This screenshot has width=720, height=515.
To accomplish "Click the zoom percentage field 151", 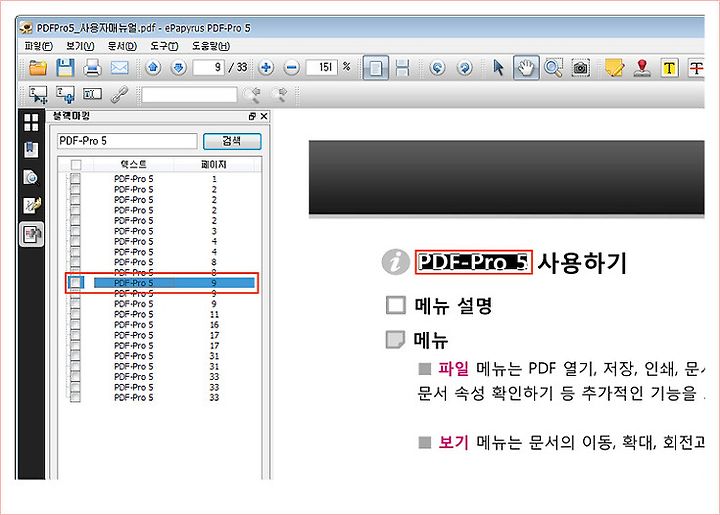I will [x=321, y=68].
